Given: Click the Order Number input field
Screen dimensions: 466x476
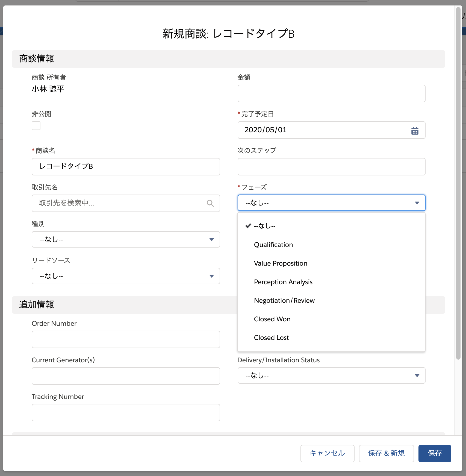Looking at the screenshot, I should click(126, 339).
